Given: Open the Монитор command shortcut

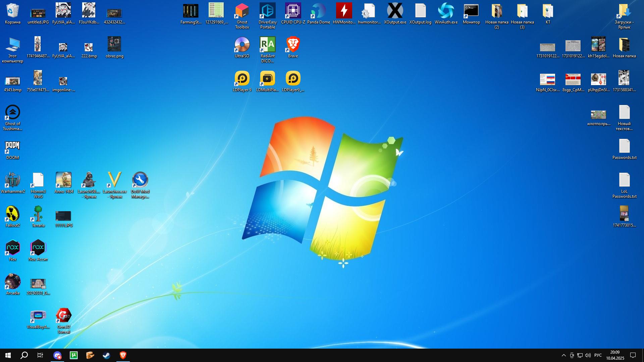Looking at the screenshot, I should pyautogui.click(x=471, y=14).
